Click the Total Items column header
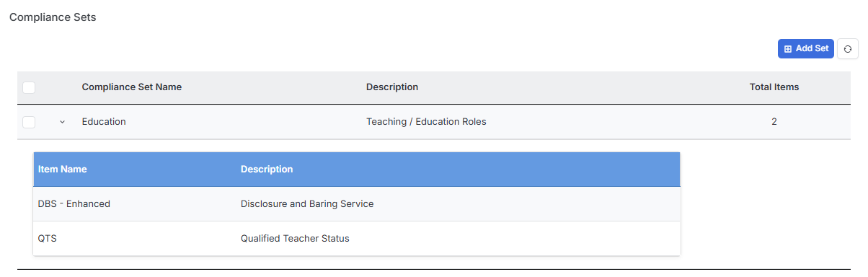Viewport: 868px width, 277px height. click(x=774, y=87)
